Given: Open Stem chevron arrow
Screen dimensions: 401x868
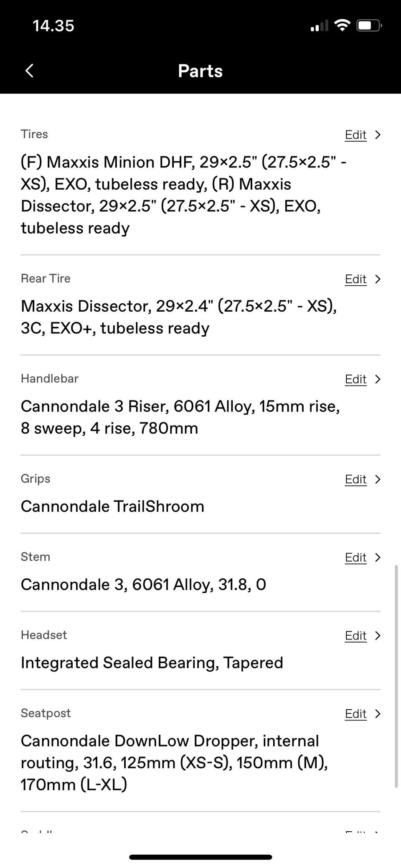Looking at the screenshot, I should point(378,557).
